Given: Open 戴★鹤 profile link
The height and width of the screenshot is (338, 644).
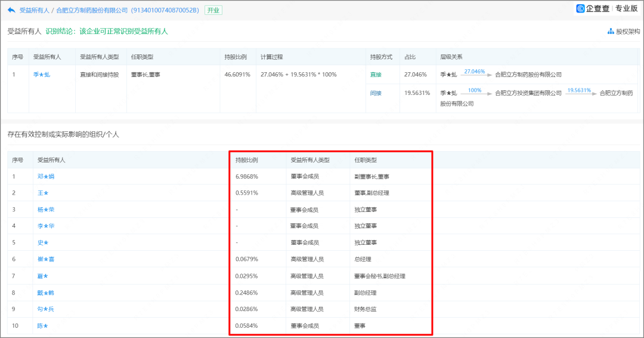Looking at the screenshot, I should [45, 293].
